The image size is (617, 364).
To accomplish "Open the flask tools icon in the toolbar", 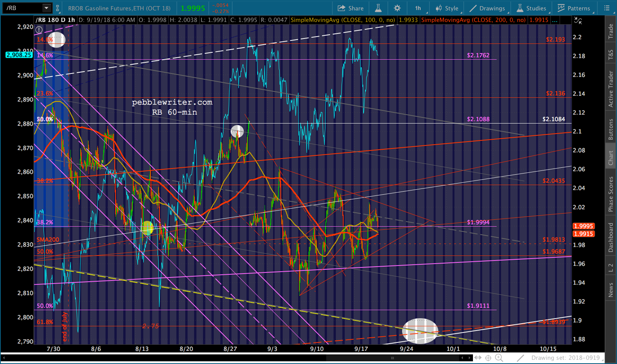I will tap(378, 8).
